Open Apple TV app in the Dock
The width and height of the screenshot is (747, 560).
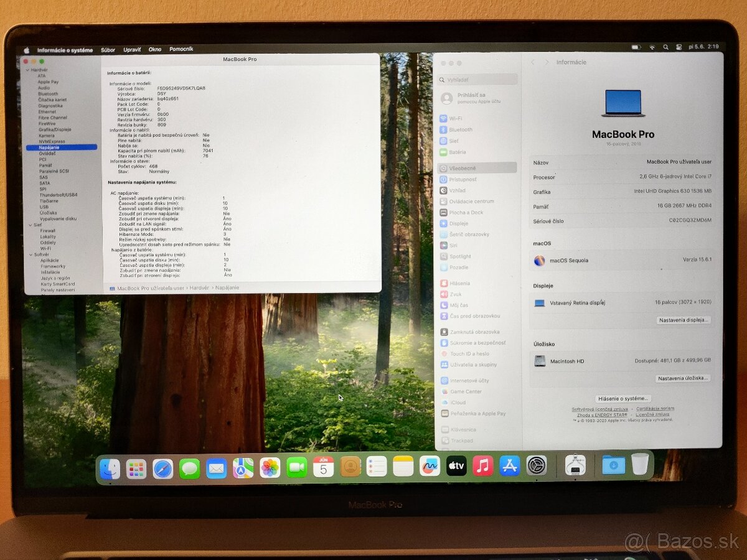click(x=456, y=465)
